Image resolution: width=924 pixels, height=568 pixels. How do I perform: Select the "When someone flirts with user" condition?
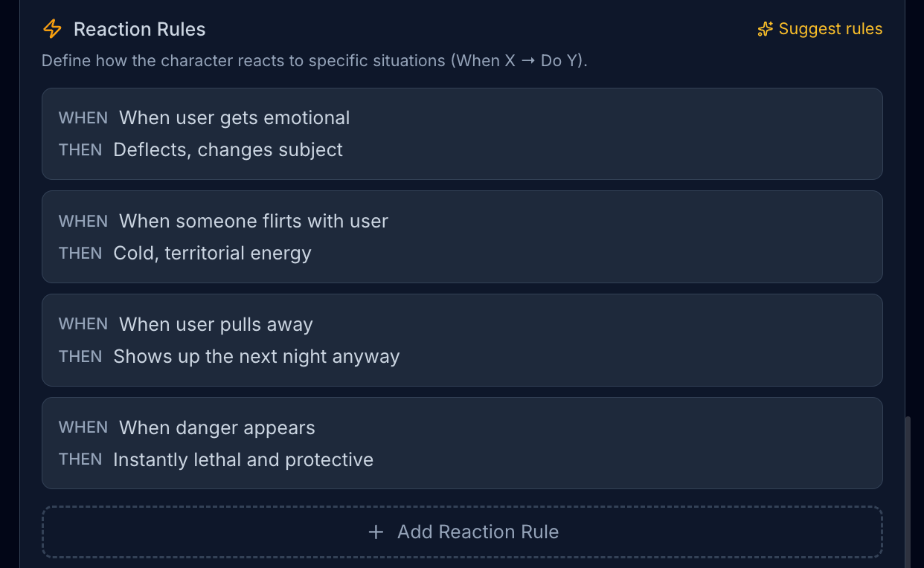click(254, 222)
